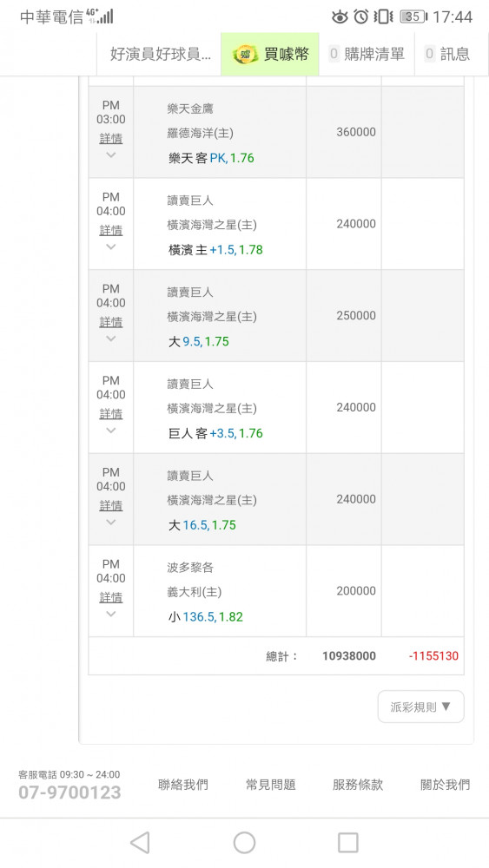Viewport: 489px width, 868px height.
Task: Open the 好演員好球員 profile tab
Action: click(160, 54)
